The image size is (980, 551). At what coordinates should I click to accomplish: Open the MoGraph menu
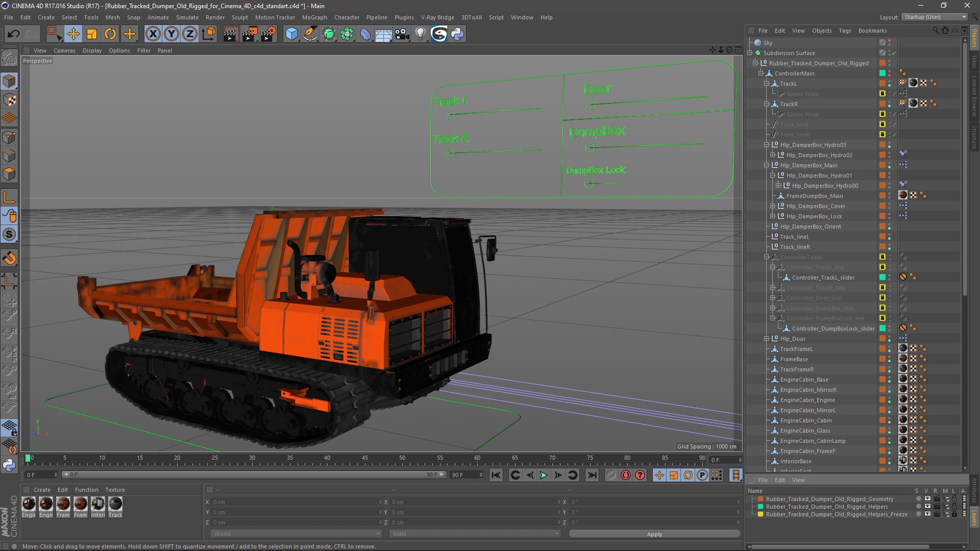pyautogui.click(x=314, y=17)
